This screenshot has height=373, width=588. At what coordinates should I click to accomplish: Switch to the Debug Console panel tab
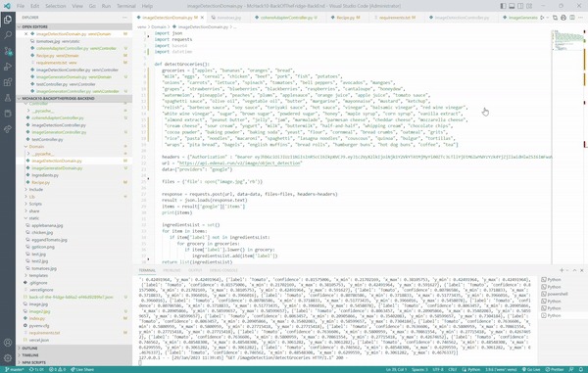[x=223, y=270]
